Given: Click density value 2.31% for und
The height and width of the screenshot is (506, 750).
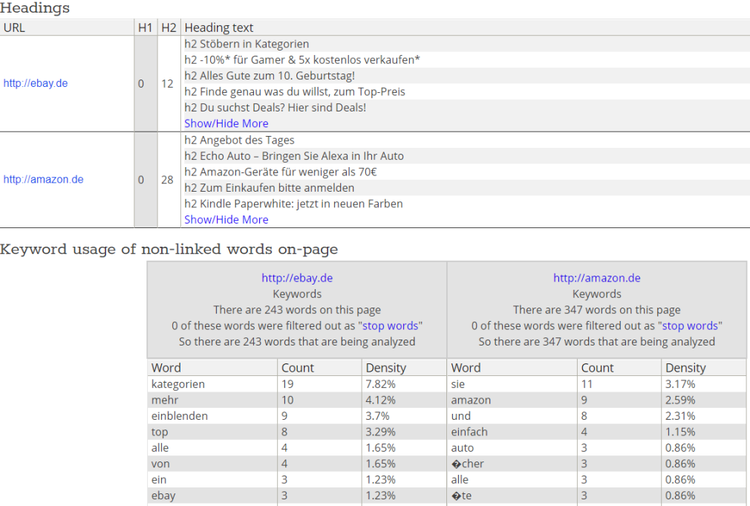Looking at the screenshot, I should [x=680, y=416].
